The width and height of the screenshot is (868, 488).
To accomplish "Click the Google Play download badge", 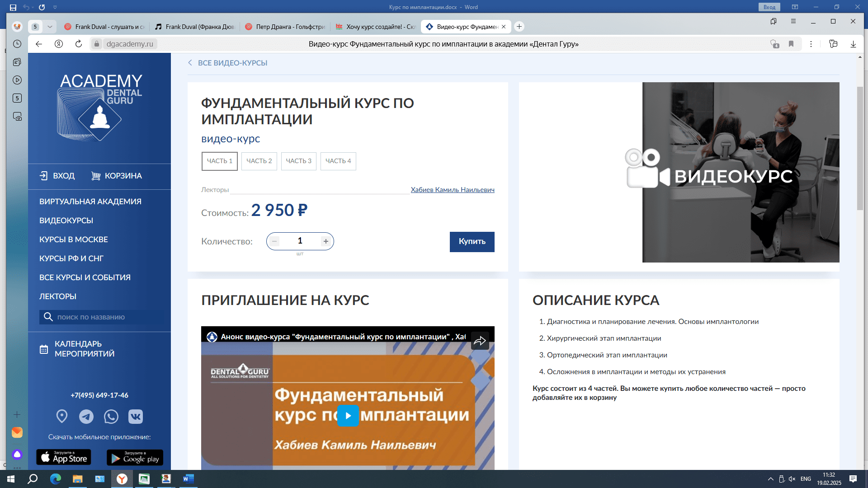I will point(135,457).
